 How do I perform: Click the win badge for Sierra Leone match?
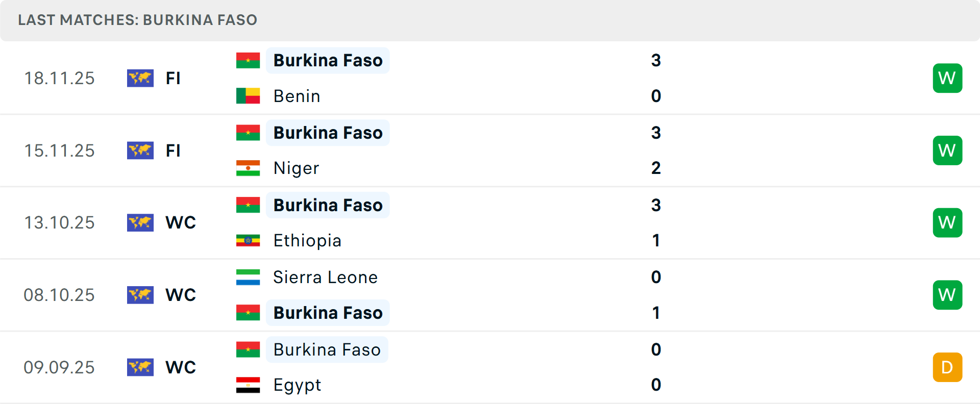coord(947,295)
